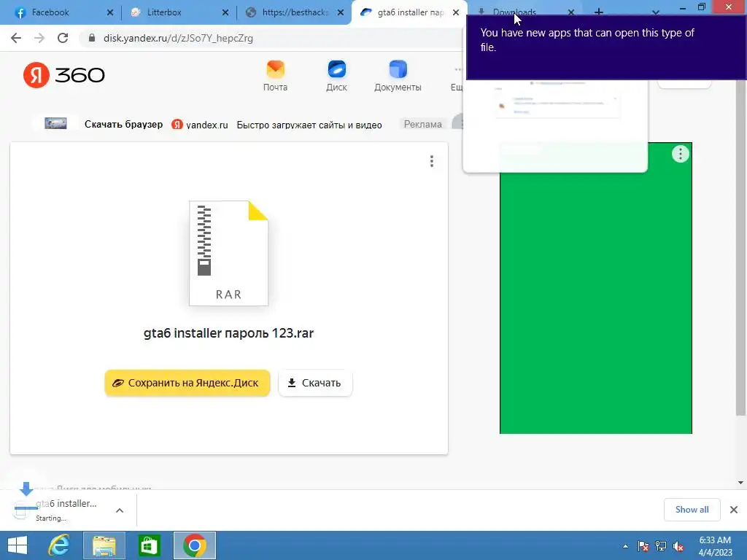Open the Windows Start button
The height and width of the screenshot is (560, 747).
click(18, 545)
